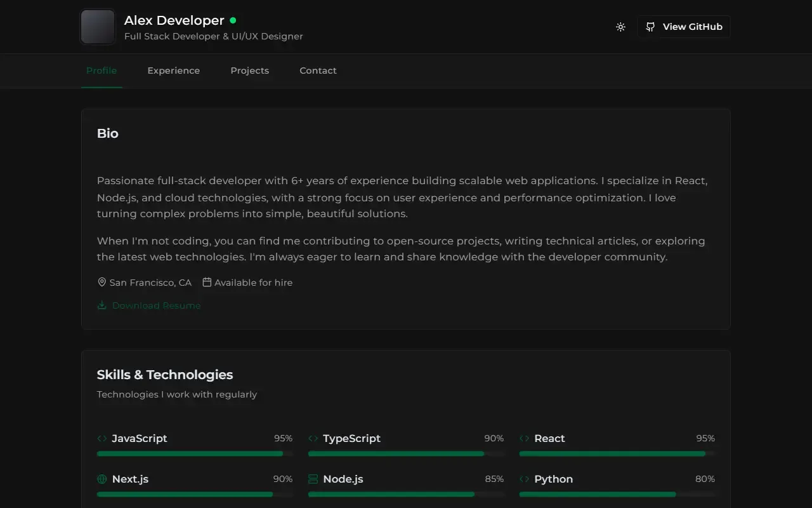812x508 pixels.
Task: Click the JavaScript skill progress bar
Action: [x=195, y=453]
